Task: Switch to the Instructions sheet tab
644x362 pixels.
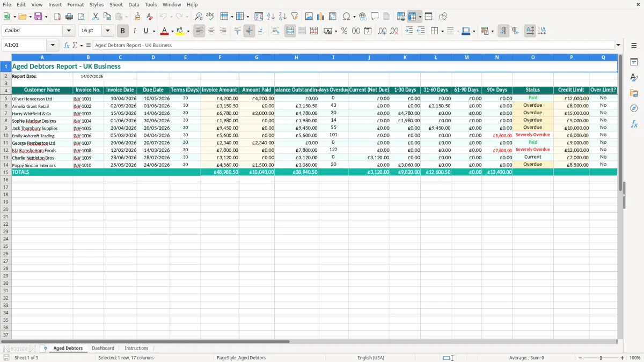Action: click(x=136, y=348)
